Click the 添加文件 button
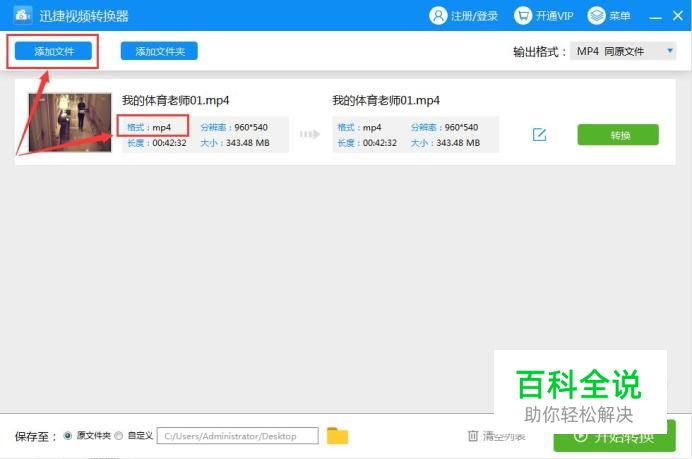 tap(53, 51)
